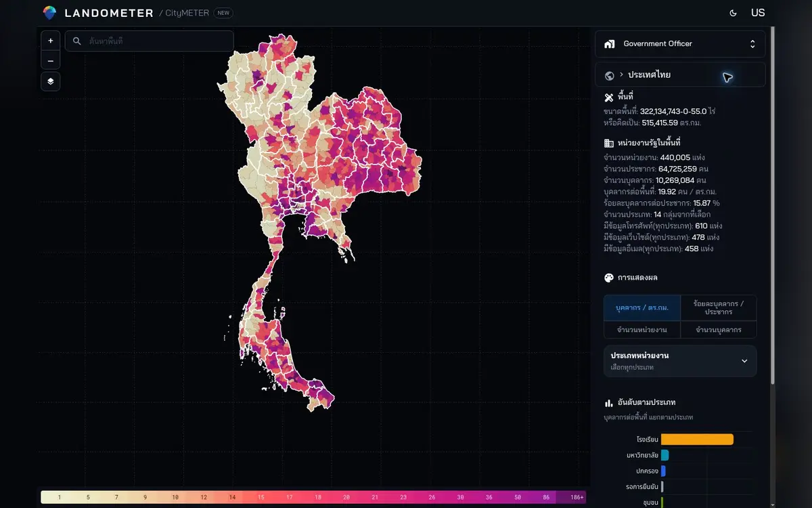The width and height of the screenshot is (812, 508).
Task: Click the bar chart icon by อันดับตามประเภท
Action: (x=608, y=403)
